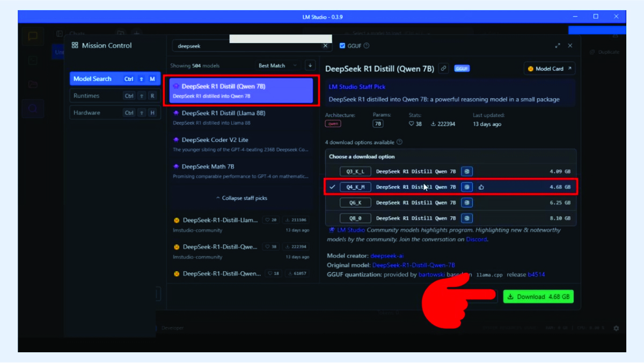The width and height of the screenshot is (644, 363).
Task: Open the DeepSeek-R1-Distill-Qwen-7B original model link
Action: (413, 265)
